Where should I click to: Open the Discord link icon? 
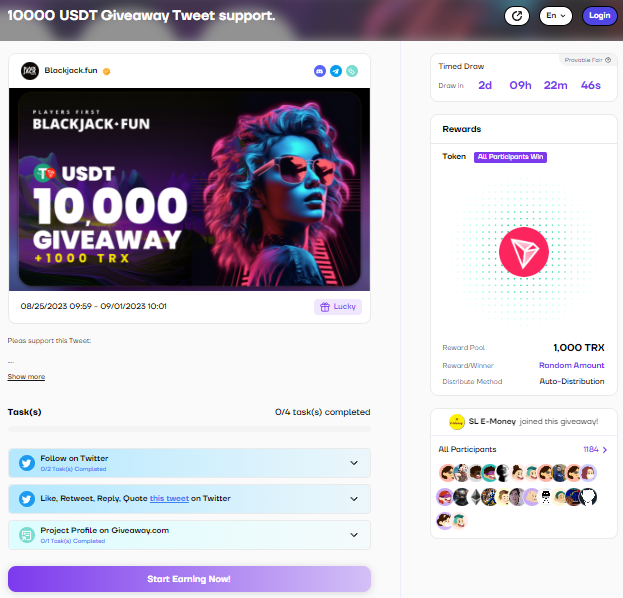[320, 71]
